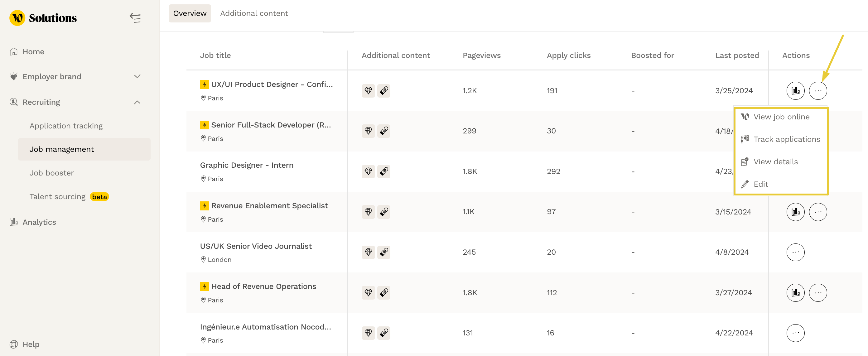Open analytics chart for UX/UI Product Designer
The height and width of the screenshot is (356, 868).
coord(795,91)
